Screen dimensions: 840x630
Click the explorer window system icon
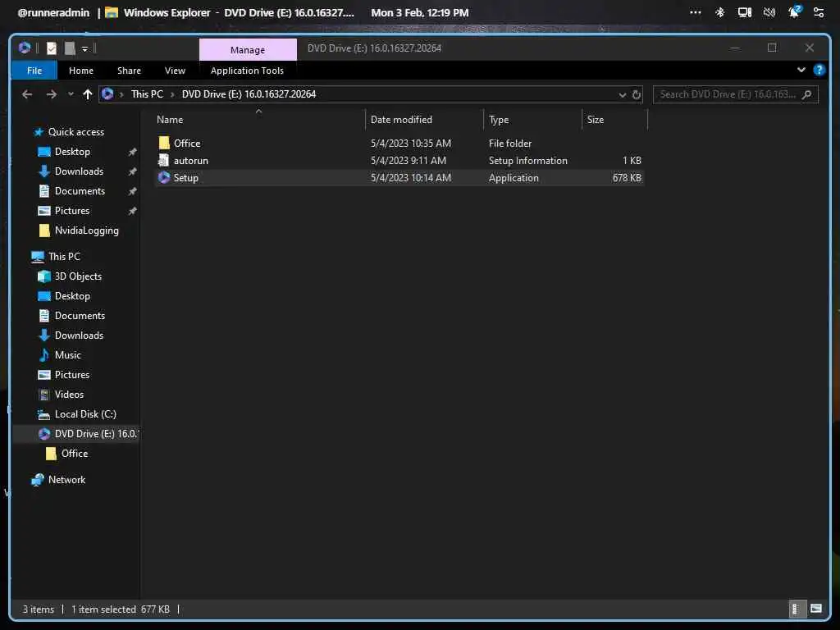[x=24, y=48]
